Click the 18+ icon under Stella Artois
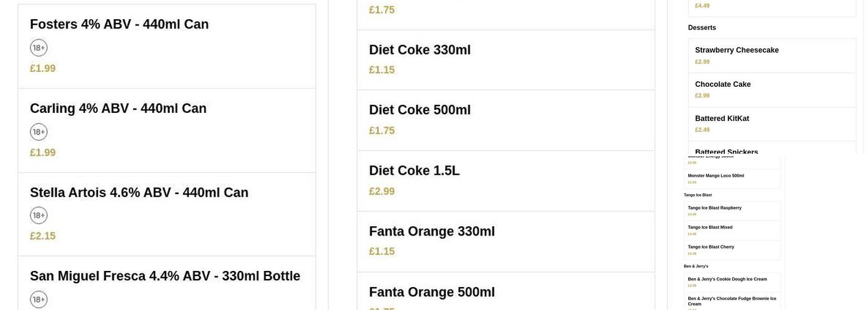 point(38,216)
